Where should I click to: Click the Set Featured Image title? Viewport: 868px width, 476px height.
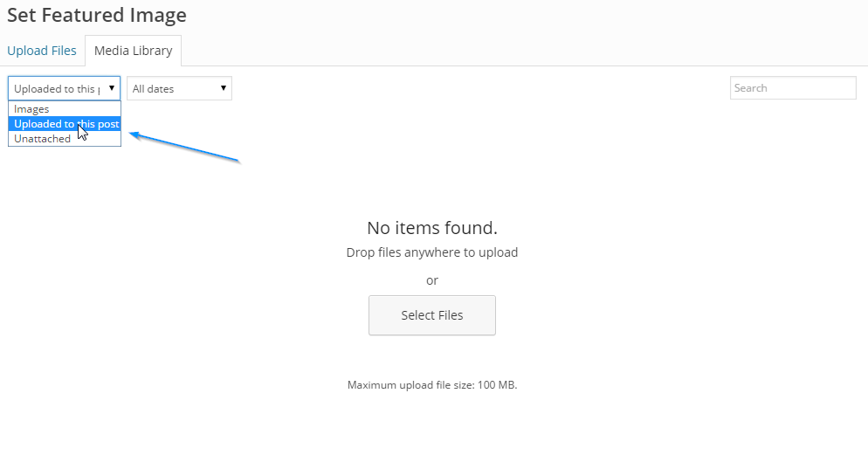(97, 15)
